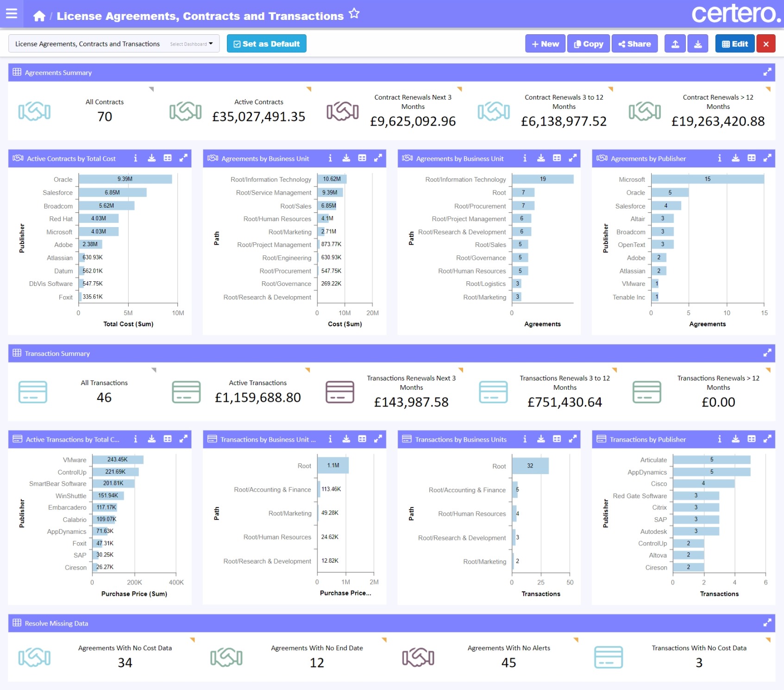Show table view of Active Contracts by Total Cost

pyautogui.click(x=168, y=158)
